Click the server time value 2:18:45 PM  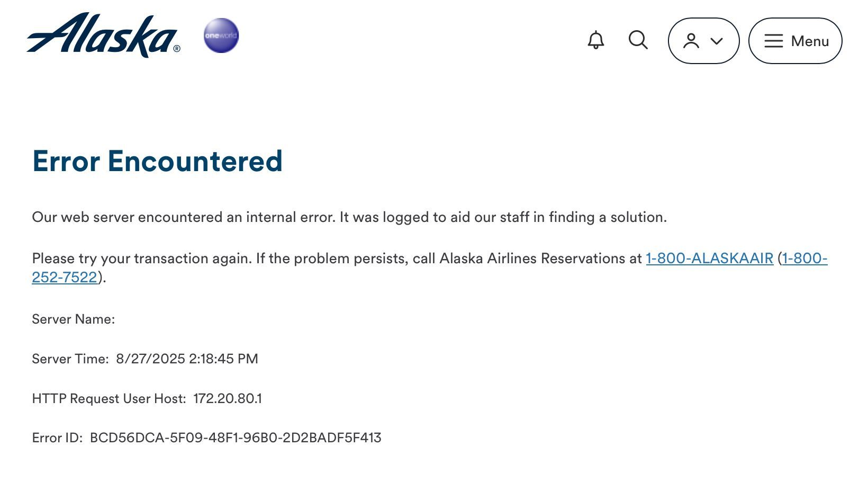(223, 359)
